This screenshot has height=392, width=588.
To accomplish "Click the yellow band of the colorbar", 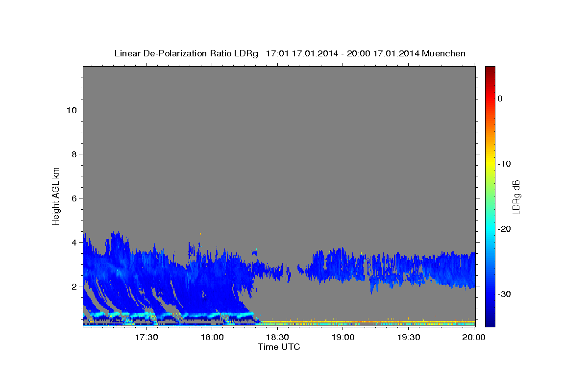I will [x=490, y=164].
